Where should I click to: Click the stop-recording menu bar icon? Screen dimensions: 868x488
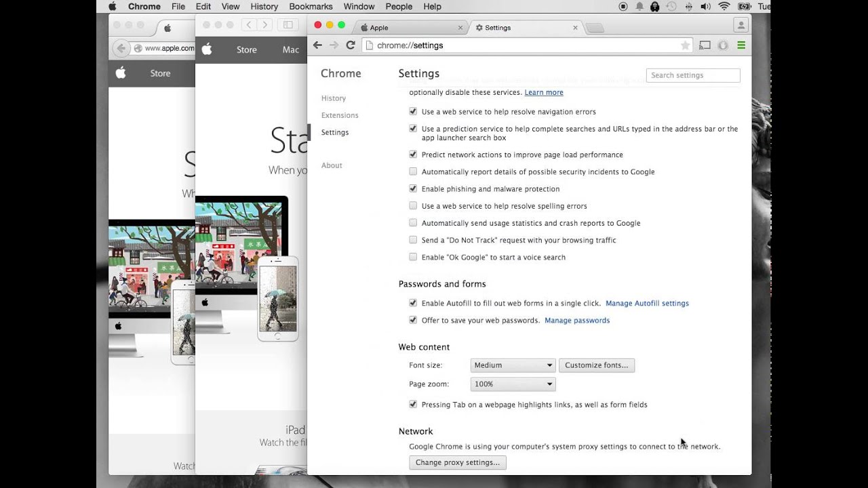[x=623, y=7]
